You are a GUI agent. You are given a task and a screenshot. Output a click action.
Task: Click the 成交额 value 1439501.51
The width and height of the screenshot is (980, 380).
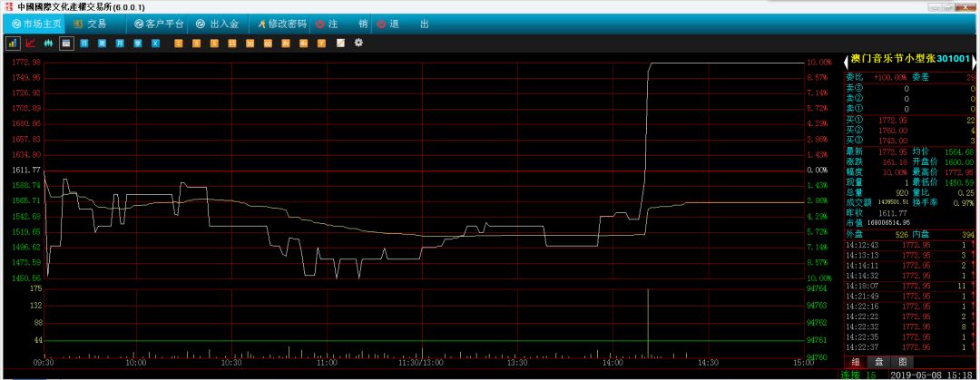point(893,202)
